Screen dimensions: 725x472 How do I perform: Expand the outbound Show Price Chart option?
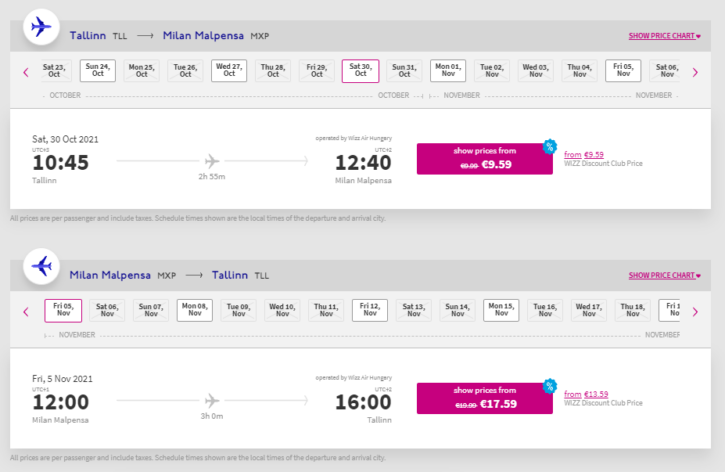(x=664, y=36)
